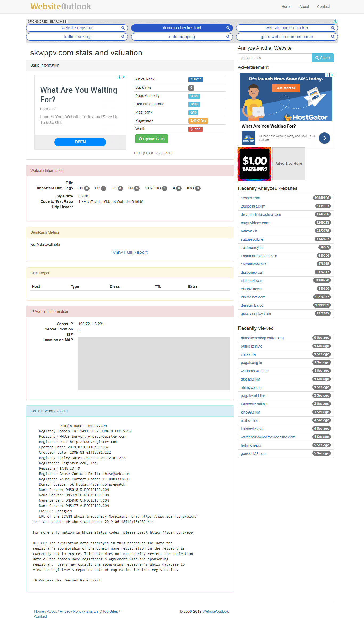Click the Check button
Image resolution: width=364 pixels, height=622 pixels.
323,58
